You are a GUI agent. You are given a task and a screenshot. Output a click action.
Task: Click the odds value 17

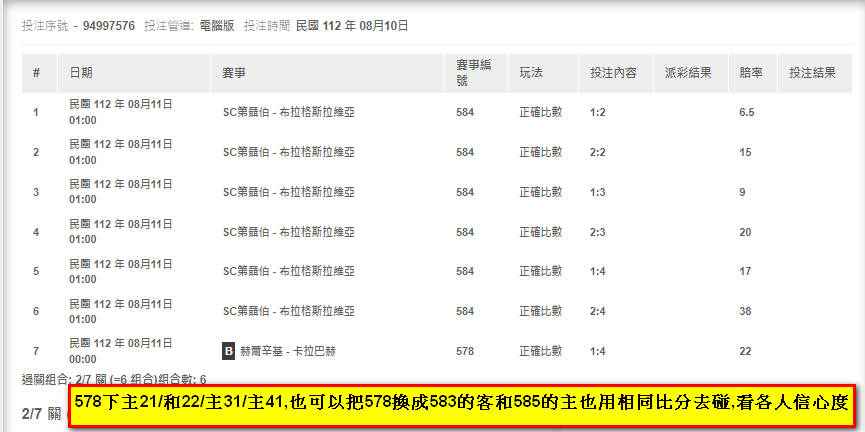click(x=745, y=271)
